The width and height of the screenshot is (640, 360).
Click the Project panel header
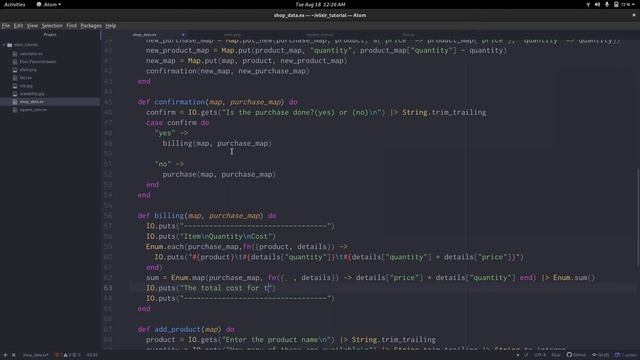50,35
